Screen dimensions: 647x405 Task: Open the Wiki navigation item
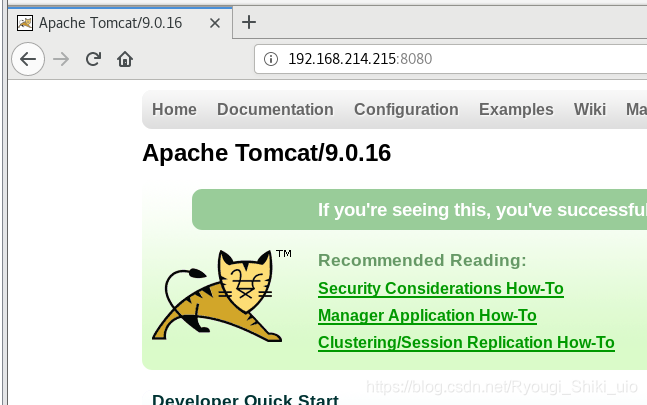(590, 110)
